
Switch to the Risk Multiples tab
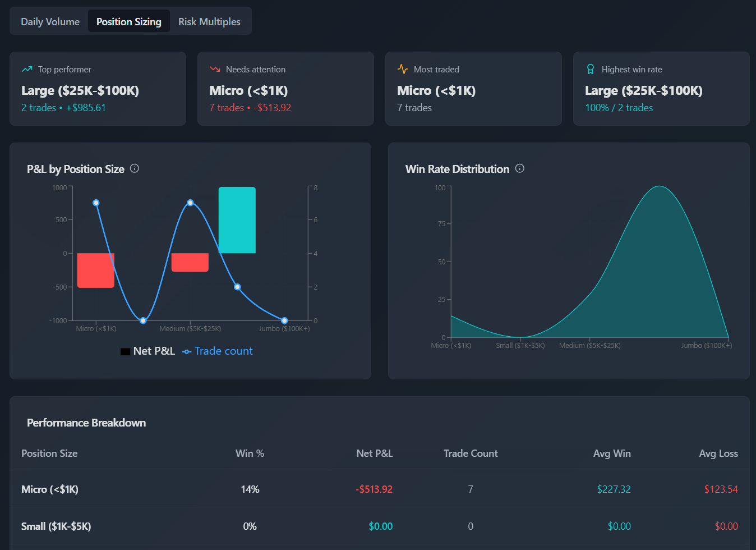point(209,21)
